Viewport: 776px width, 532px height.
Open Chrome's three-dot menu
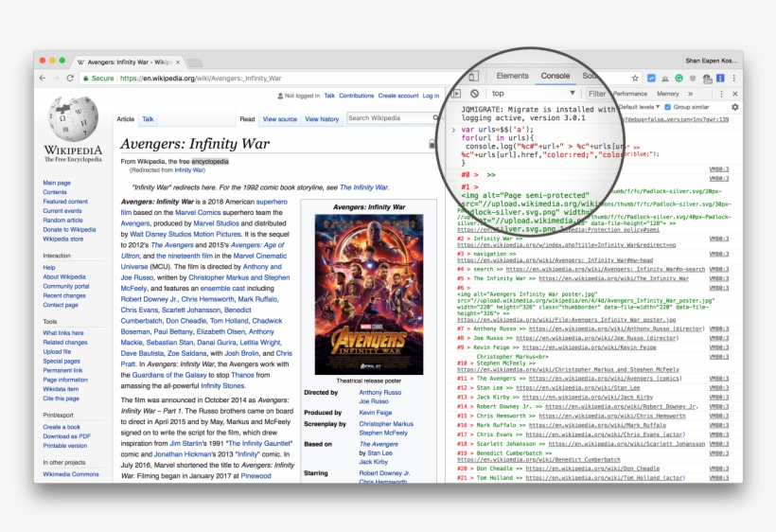click(734, 79)
